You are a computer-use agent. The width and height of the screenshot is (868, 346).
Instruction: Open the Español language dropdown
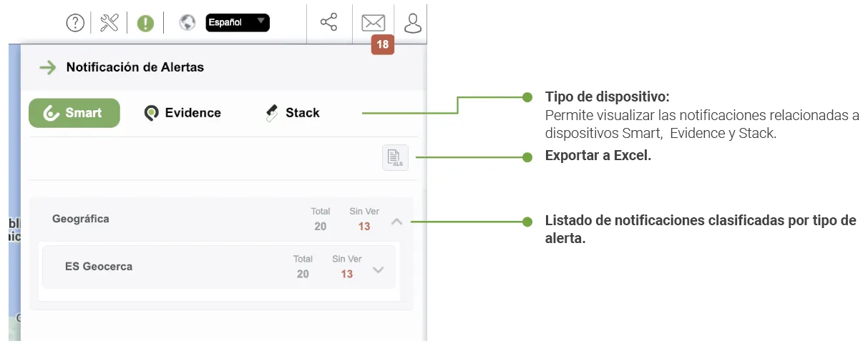(x=238, y=22)
